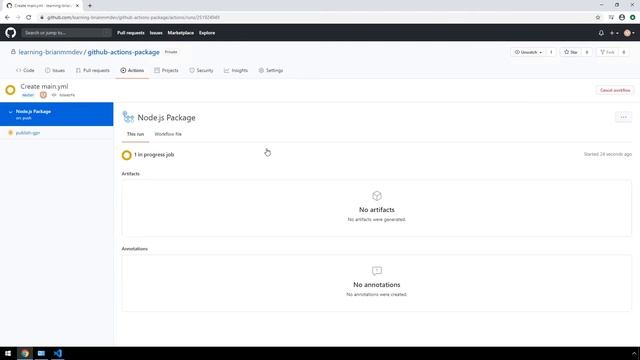Screen dimensions: 640x360
Task: Open the Windows Start menu
Action: 8,353
